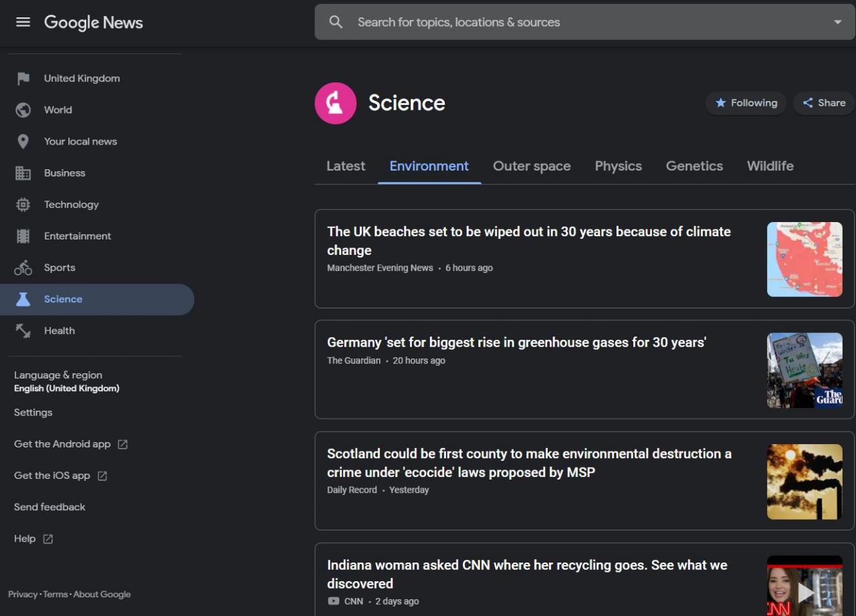This screenshot has width=856, height=616.
Task: Open Language & region selector
Action: pyautogui.click(x=66, y=381)
